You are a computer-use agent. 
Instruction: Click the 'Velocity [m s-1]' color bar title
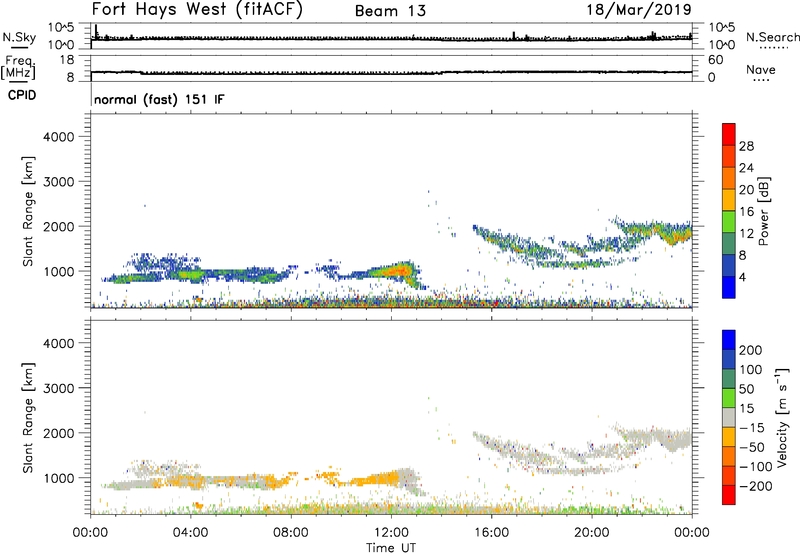(x=782, y=417)
